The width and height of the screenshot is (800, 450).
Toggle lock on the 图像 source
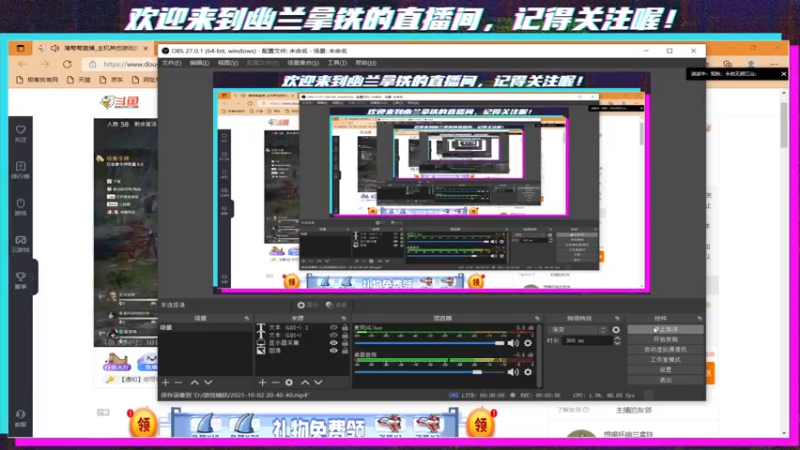pos(345,351)
